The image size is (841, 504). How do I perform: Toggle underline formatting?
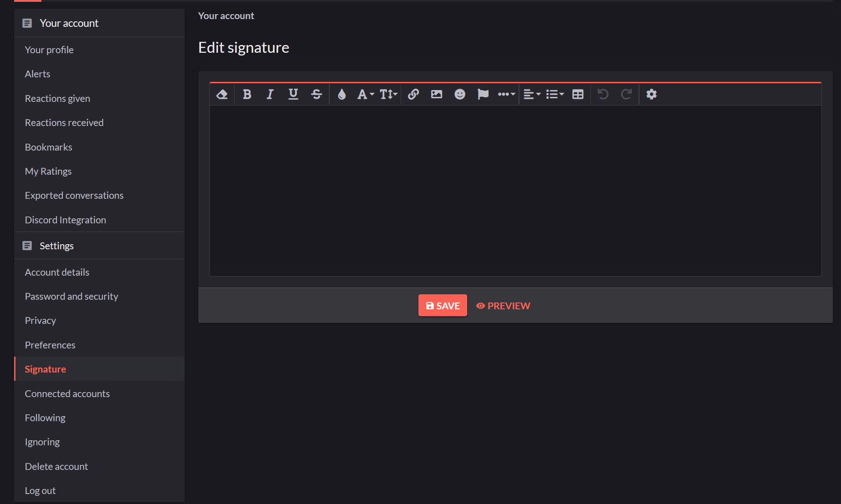[293, 94]
